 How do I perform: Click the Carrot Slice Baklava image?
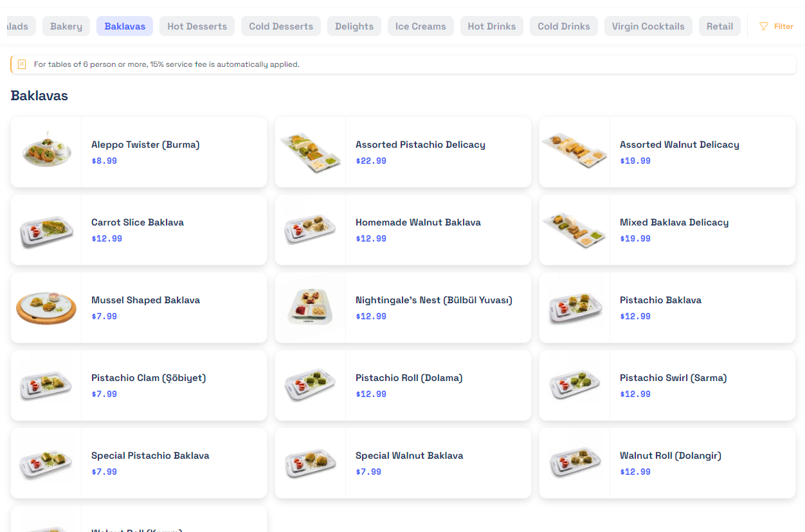click(x=46, y=230)
